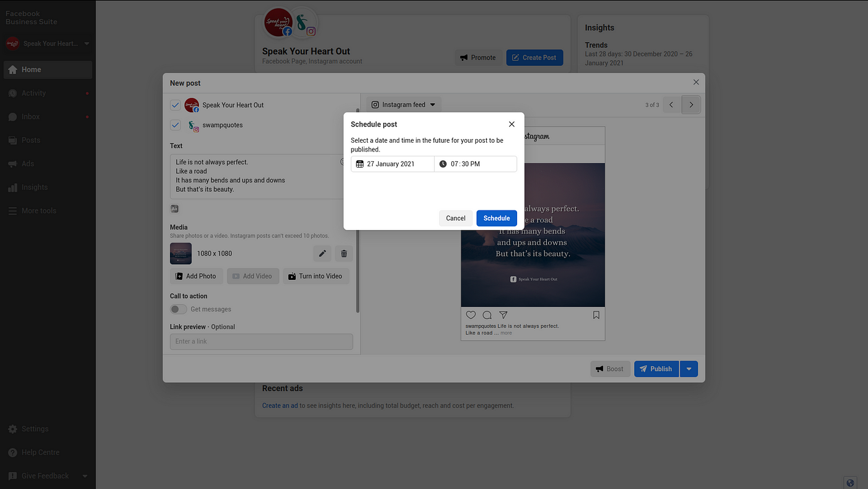The image size is (868, 489).
Task: Click the Publish button
Action: coord(657,369)
